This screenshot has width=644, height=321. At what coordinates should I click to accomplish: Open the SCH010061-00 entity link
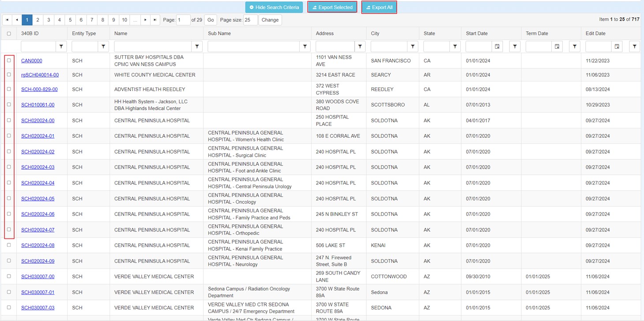(x=38, y=105)
